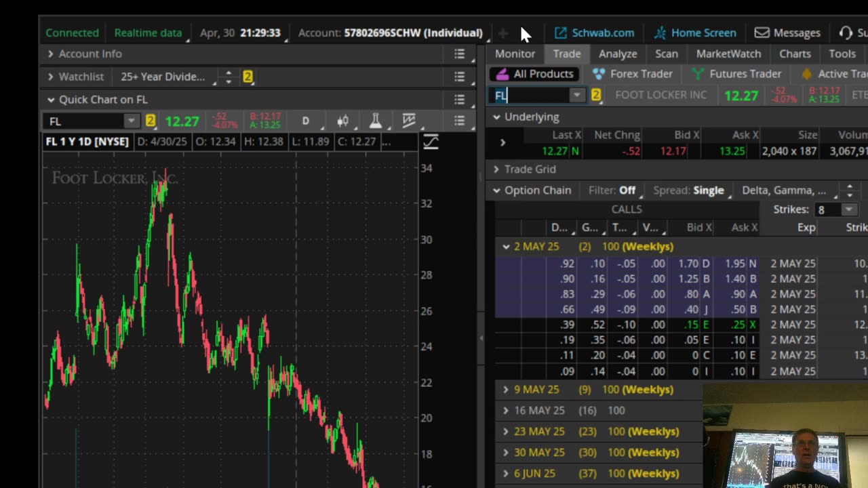
Task: Collapse the 2 MAY 25 expiration row
Action: click(506, 247)
